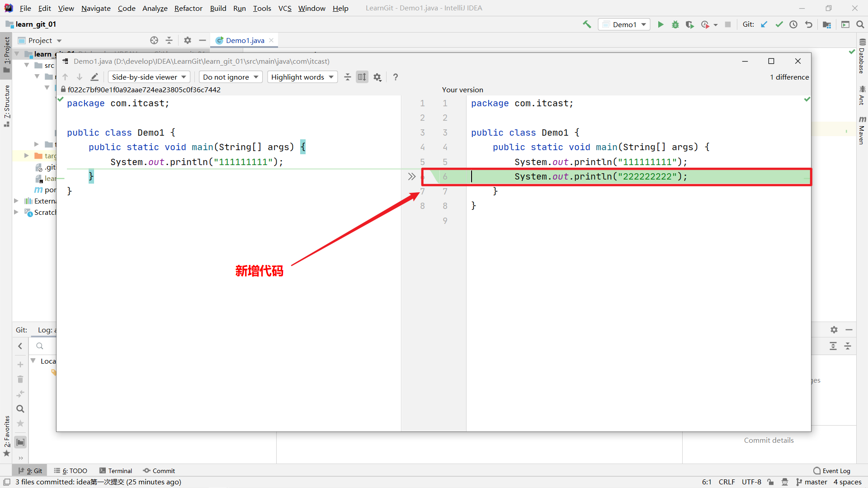Locate the opened file in Project panel
The height and width of the screenshot is (488, 868).
click(x=154, y=40)
